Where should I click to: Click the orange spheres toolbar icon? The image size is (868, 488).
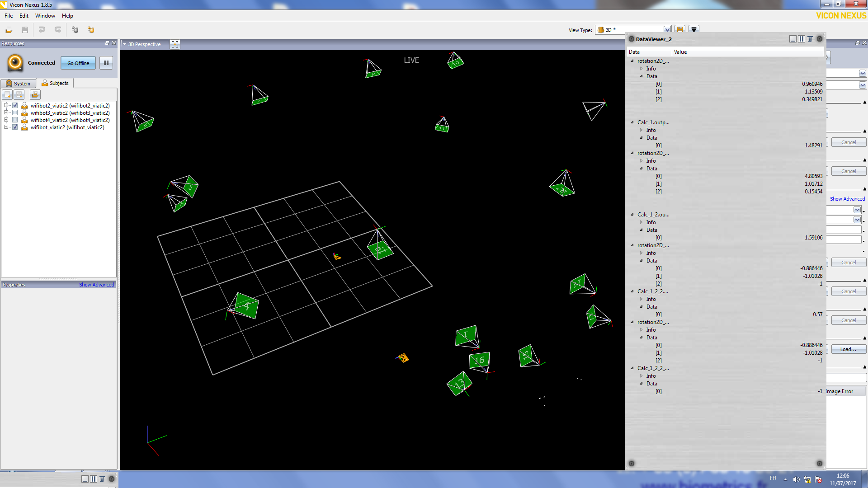(91, 30)
